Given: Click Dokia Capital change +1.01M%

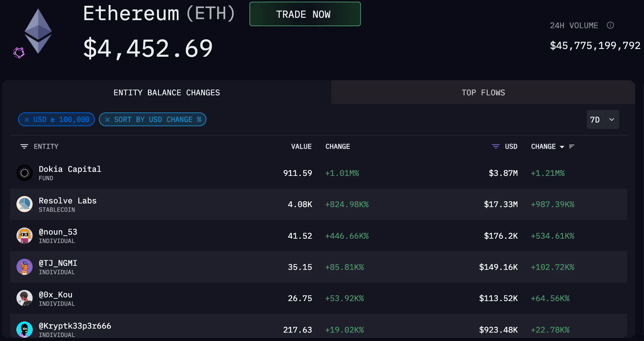Looking at the screenshot, I should 342,173.
